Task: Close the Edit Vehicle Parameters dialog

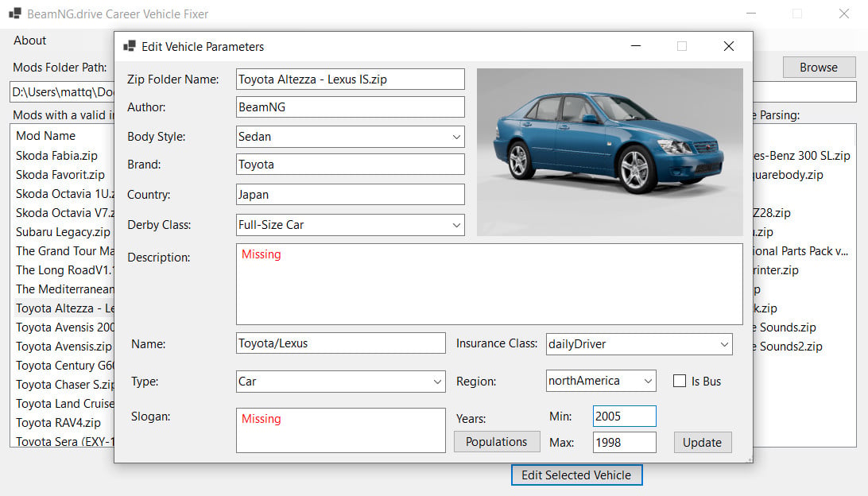Action: coord(728,46)
